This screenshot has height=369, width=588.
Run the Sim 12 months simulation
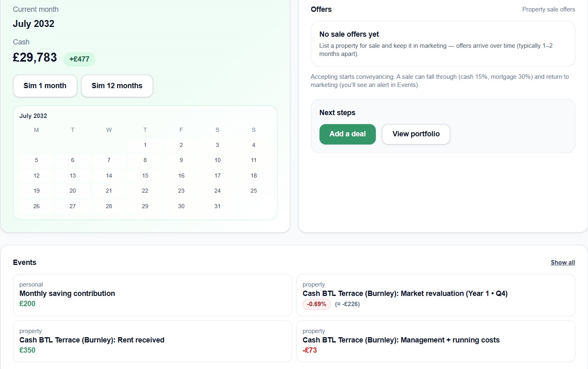pos(117,86)
